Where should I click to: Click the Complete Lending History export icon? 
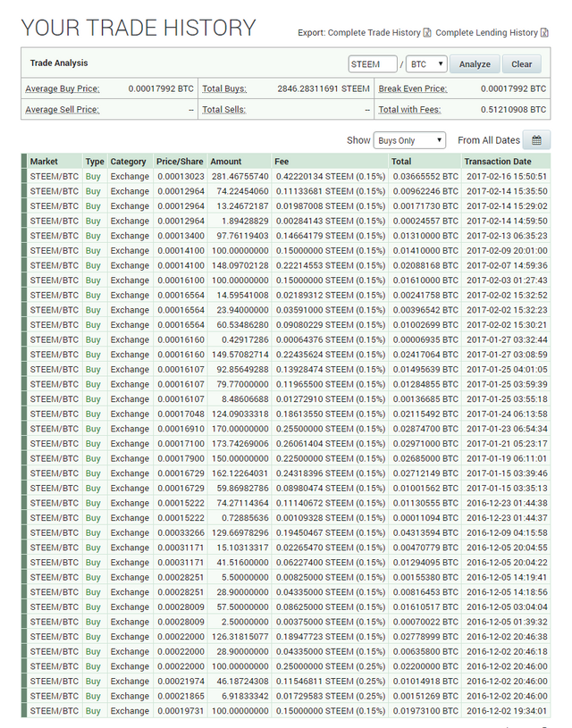544,33
